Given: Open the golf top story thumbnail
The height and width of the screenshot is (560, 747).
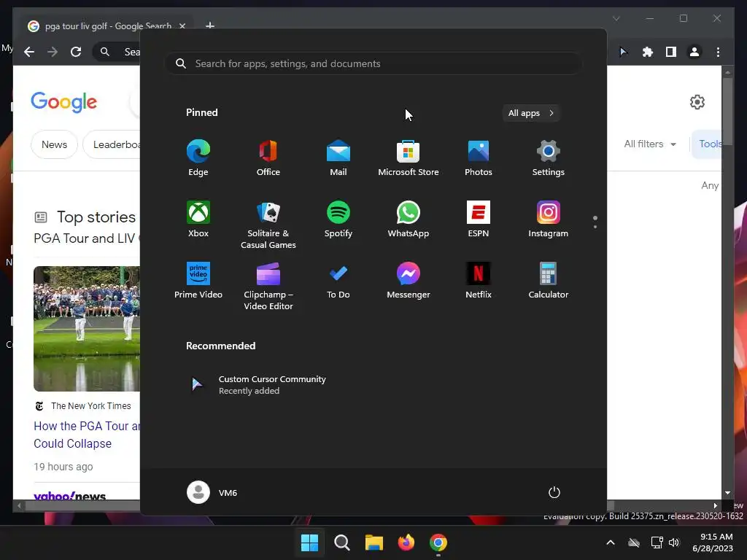Looking at the screenshot, I should [87, 329].
